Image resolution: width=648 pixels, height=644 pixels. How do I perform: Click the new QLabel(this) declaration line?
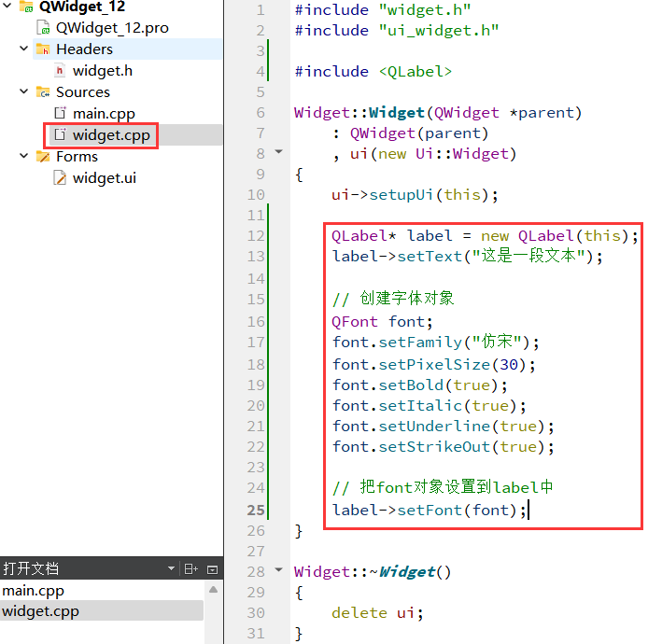(486, 236)
